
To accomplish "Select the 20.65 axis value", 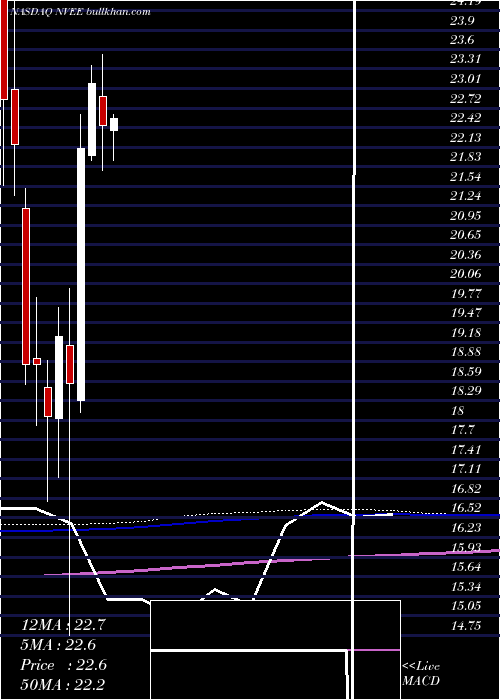I will 466,235.
